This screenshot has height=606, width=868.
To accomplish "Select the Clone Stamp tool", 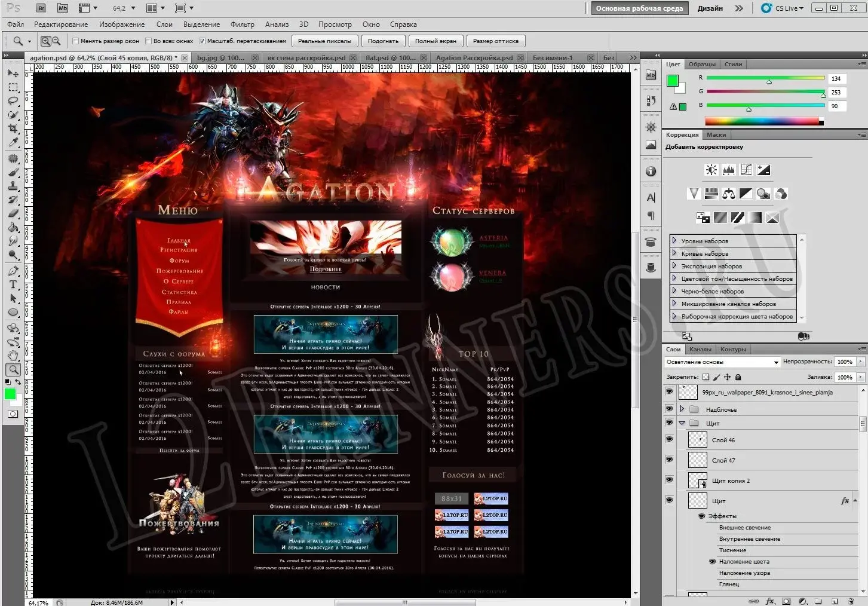I will point(13,186).
